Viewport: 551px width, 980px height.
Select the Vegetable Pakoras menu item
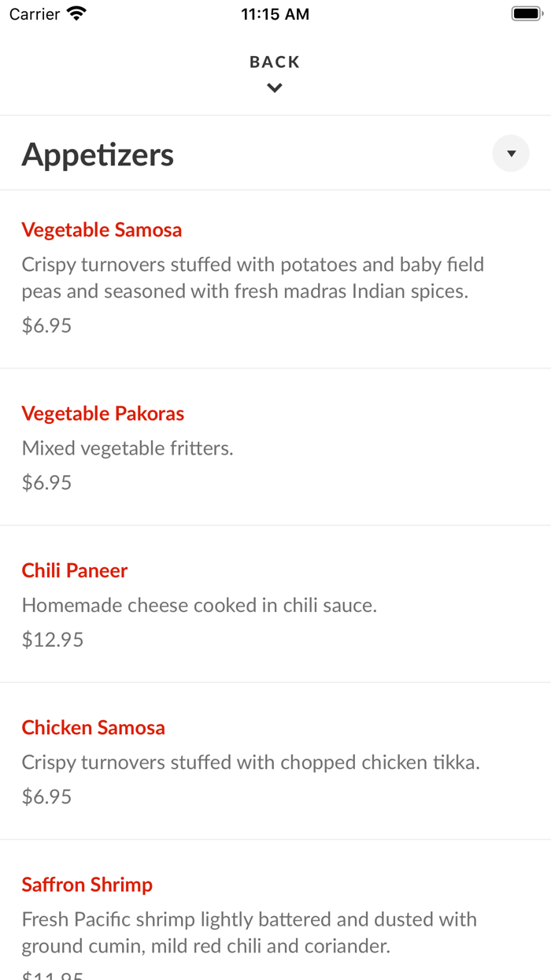tap(103, 413)
